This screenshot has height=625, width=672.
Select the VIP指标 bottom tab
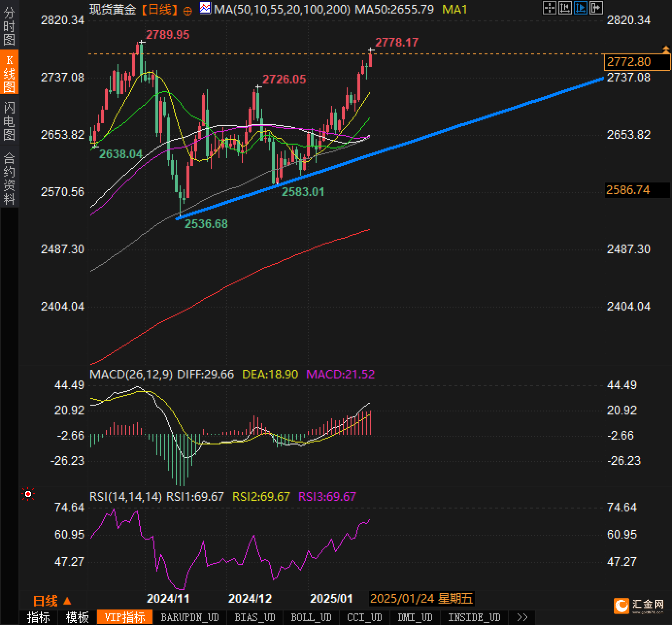coord(125,617)
